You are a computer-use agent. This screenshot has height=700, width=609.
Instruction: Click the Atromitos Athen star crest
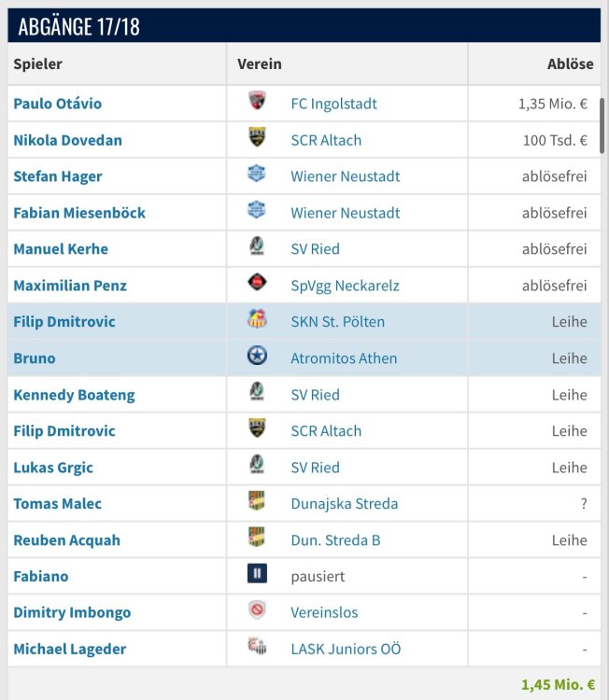point(257,357)
